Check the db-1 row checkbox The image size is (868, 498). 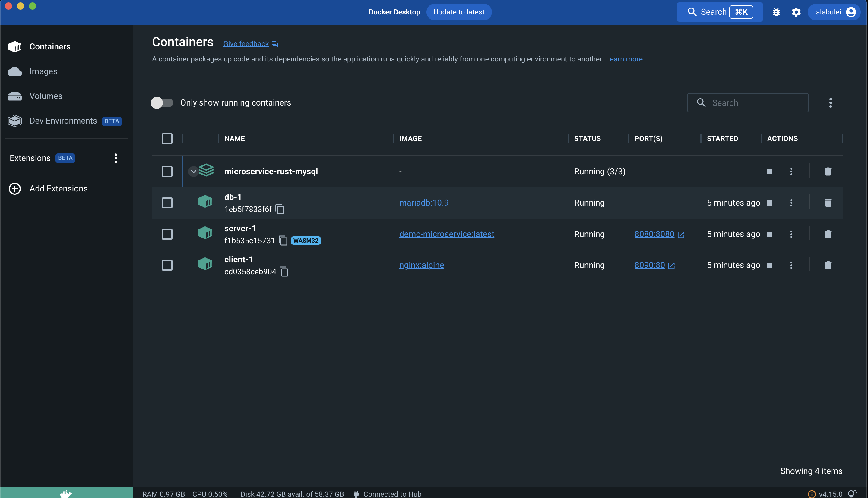(x=167, y=203)
